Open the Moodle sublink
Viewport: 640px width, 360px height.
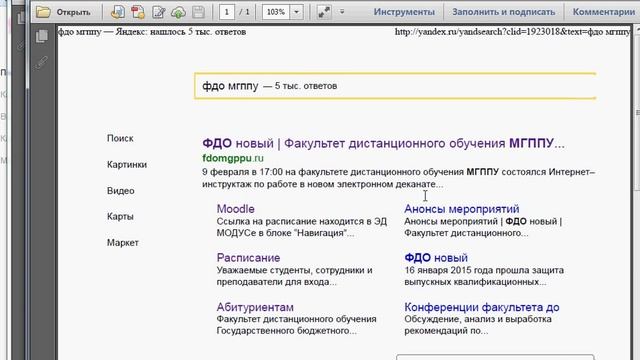[x=236, y=209]
